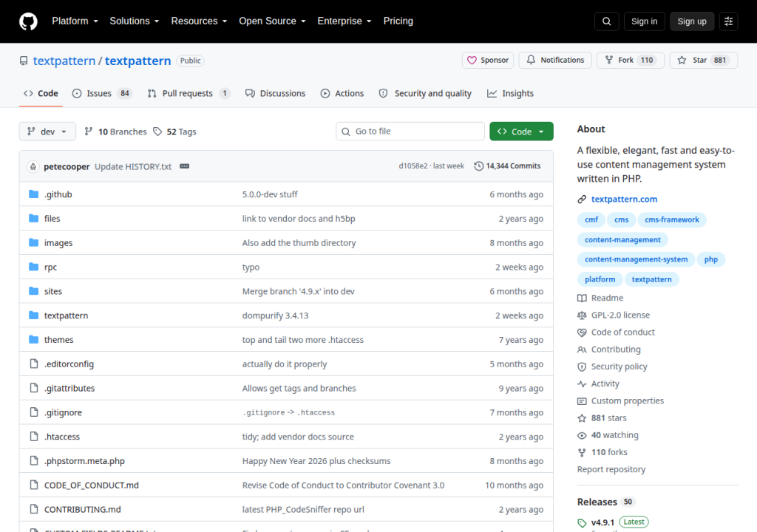Click the Sponsor heart button
757x532 pixels.
coord(488,61)
